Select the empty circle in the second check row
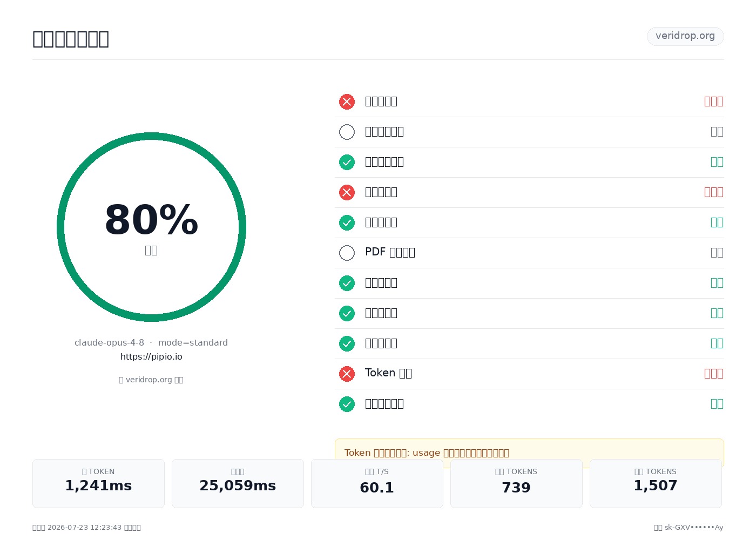The image size is (756, 540). 347,132
